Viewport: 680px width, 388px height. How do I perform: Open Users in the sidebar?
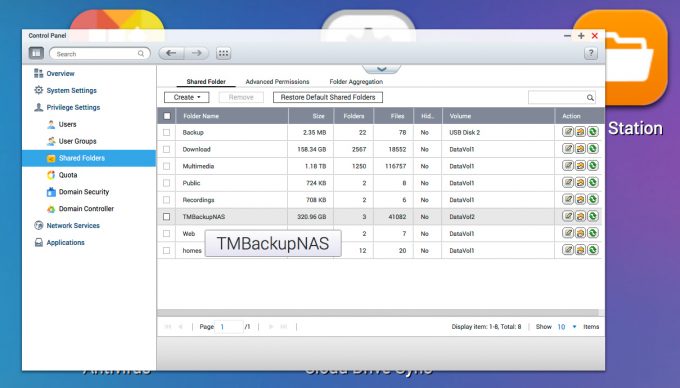pos(61,124)
